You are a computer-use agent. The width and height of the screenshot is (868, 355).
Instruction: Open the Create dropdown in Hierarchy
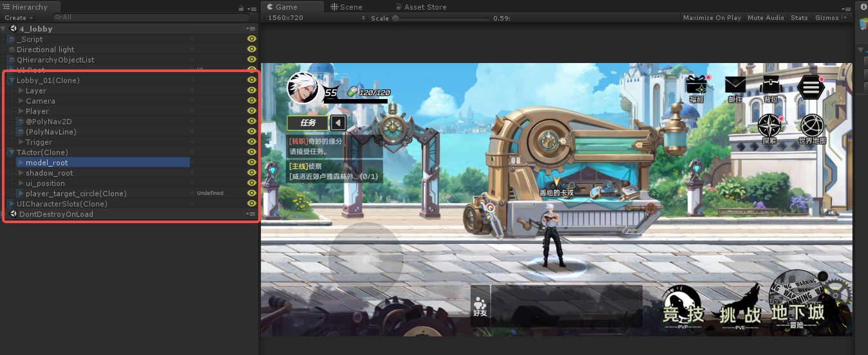[x=18, y=17]
